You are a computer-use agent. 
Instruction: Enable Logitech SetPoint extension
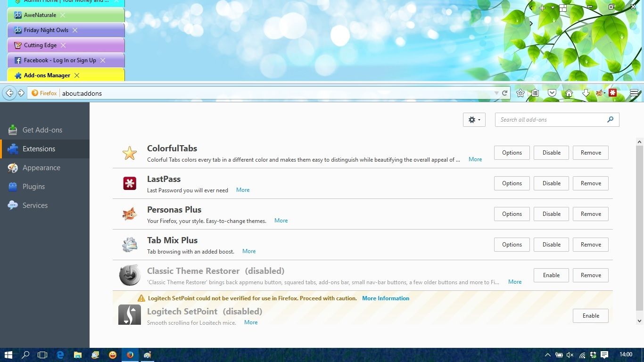591,316
